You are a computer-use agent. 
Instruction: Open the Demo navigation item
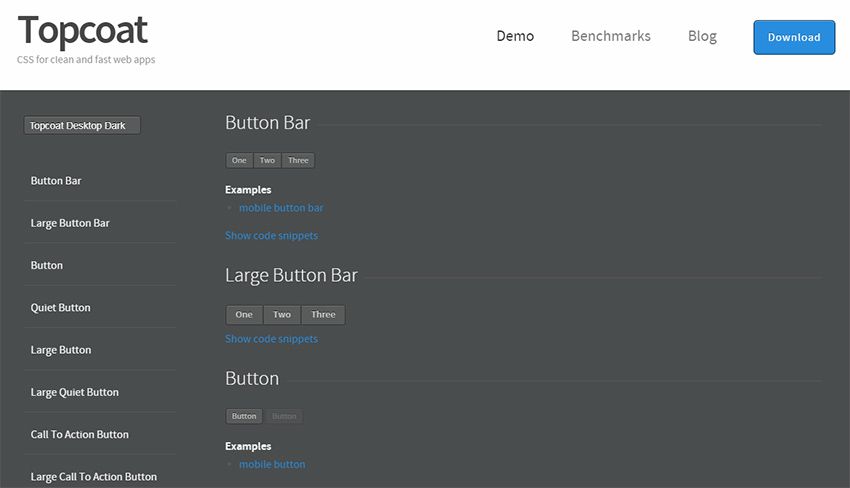point(515,36)
